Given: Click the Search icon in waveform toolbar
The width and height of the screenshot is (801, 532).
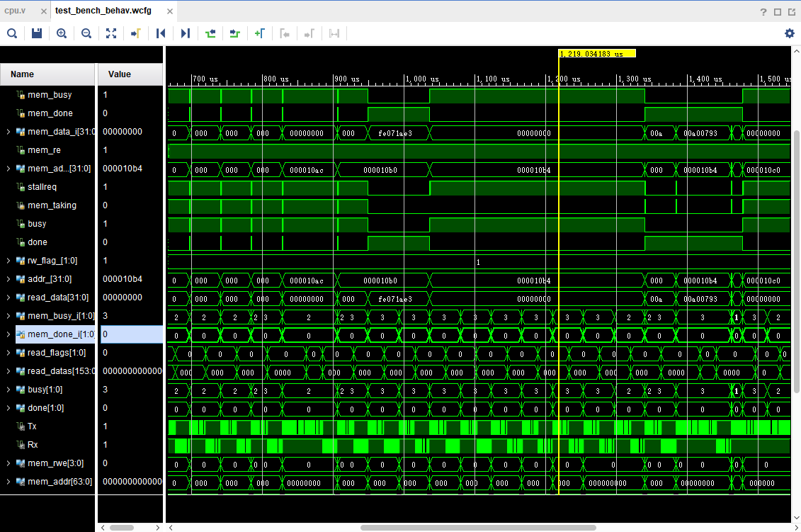Looking at the screenshot, I should click(12, 34).
